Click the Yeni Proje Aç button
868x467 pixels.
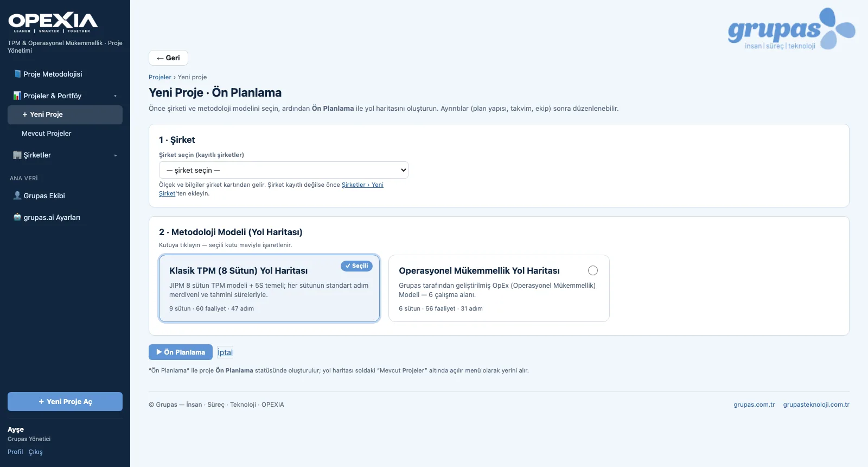click(x=65, y=401)
